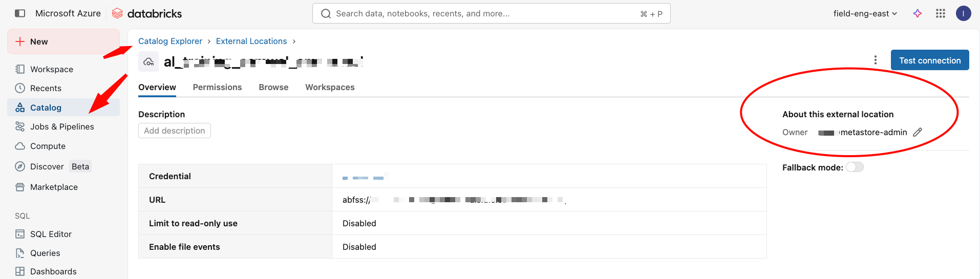Viewport: 980px width, 279px height.
Task: Open the app switcher grid icon
Action: (x=941, y=13)
